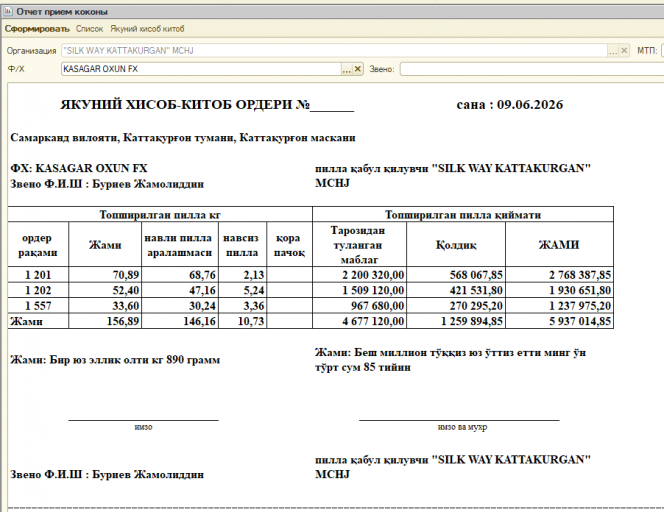This screenshot has width=664, height=512.
Task: Select the Қолдиқ column header
Action: pyautogui.click(x=456, y=245)
